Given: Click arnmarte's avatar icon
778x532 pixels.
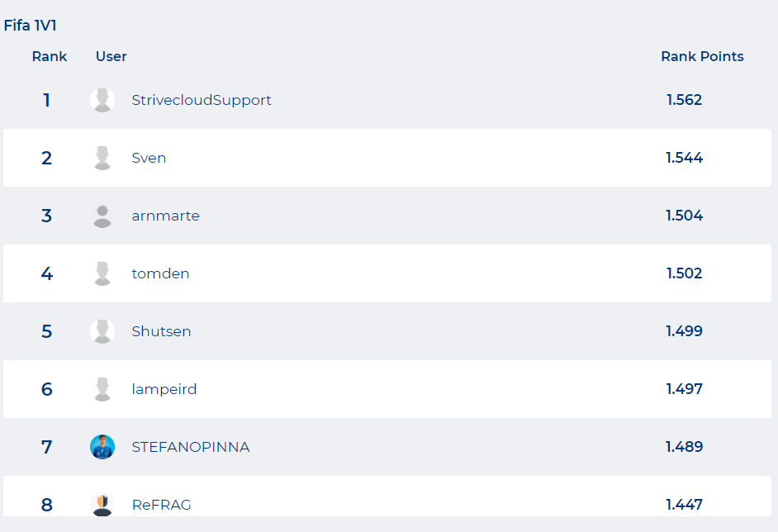Looking at the screenshot, I should click(x=102, y=216).
